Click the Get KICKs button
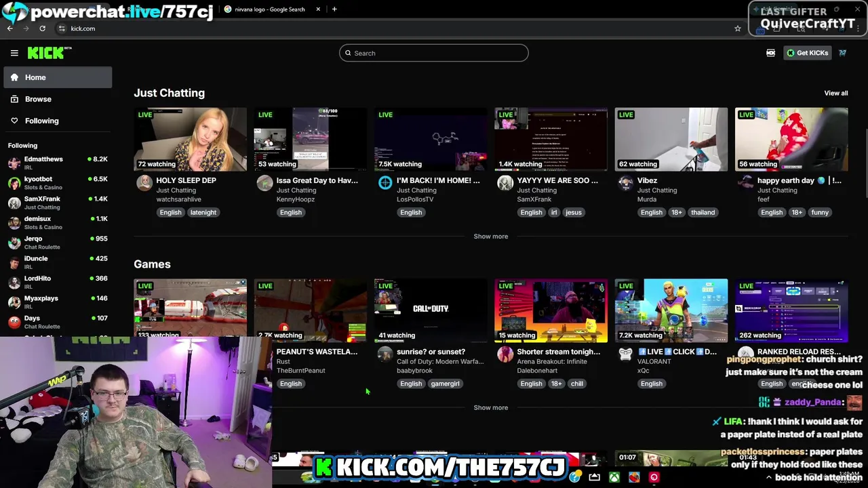 (x=807, y=53)
